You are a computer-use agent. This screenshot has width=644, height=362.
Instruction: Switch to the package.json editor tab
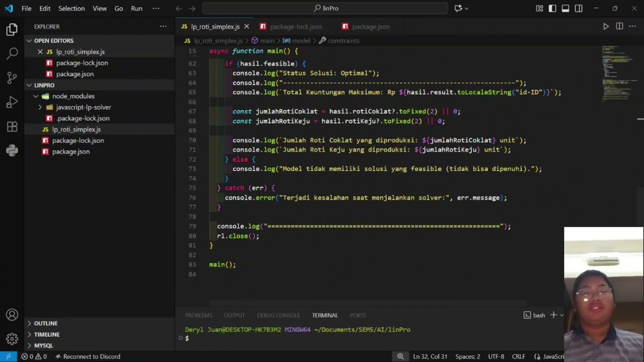pos(370,27)
